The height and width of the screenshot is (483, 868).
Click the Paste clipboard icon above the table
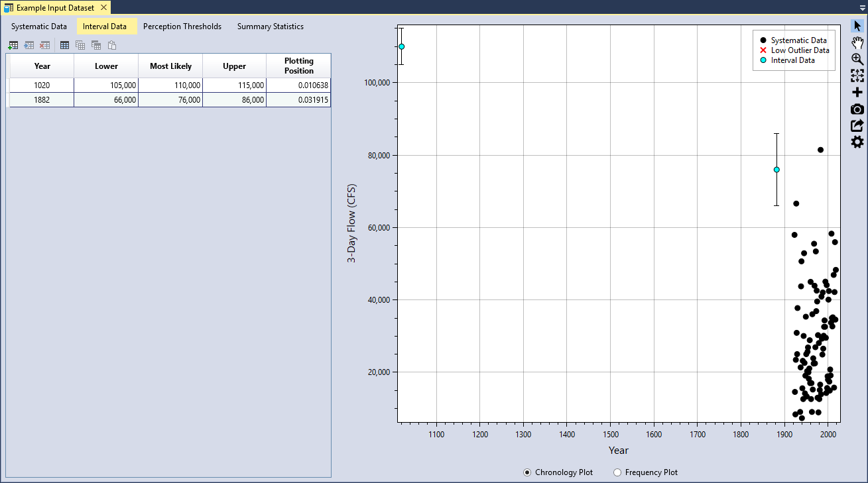112,45
